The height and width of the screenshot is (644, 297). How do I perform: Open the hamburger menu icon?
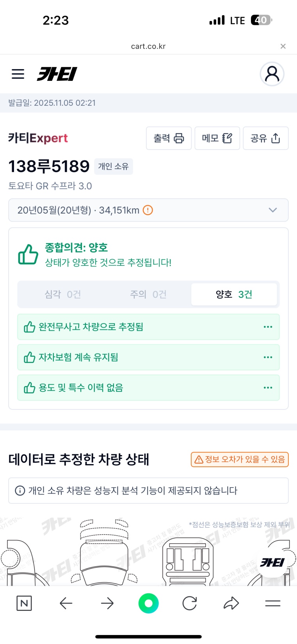pyautogui.click(x=18, y=74)
